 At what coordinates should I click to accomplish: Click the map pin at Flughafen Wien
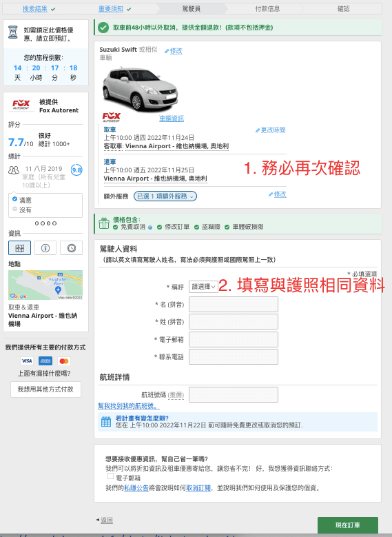click(58, 290)
